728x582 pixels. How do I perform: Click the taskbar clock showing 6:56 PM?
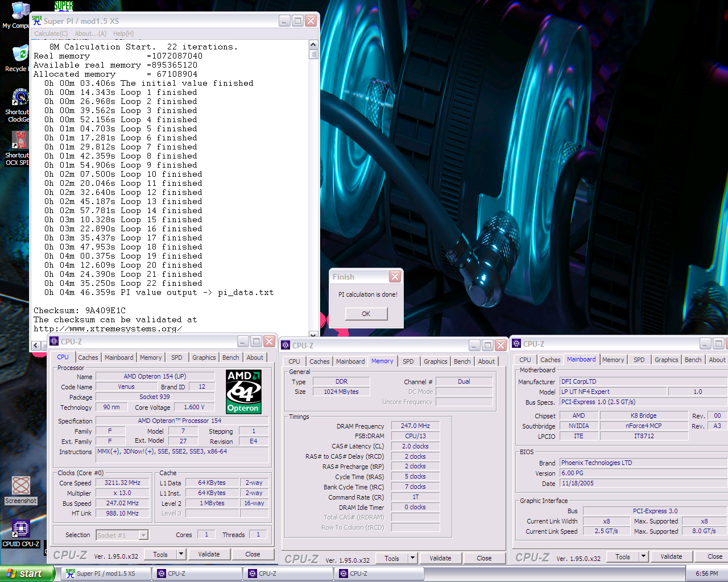(x=707, y=573)
